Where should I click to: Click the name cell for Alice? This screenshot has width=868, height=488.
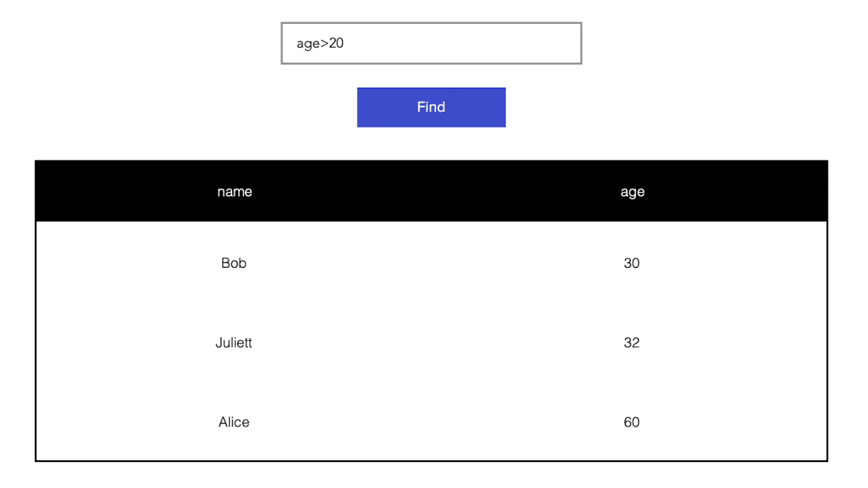(234, 422)
